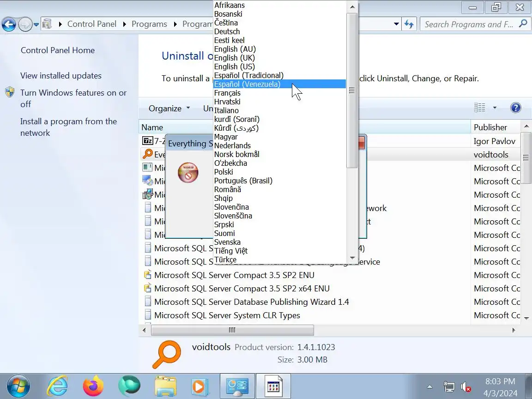The height and width of the screenshot is (399, 532).
Task: Open Install a program from the network
Action: [x=68, y=127]
